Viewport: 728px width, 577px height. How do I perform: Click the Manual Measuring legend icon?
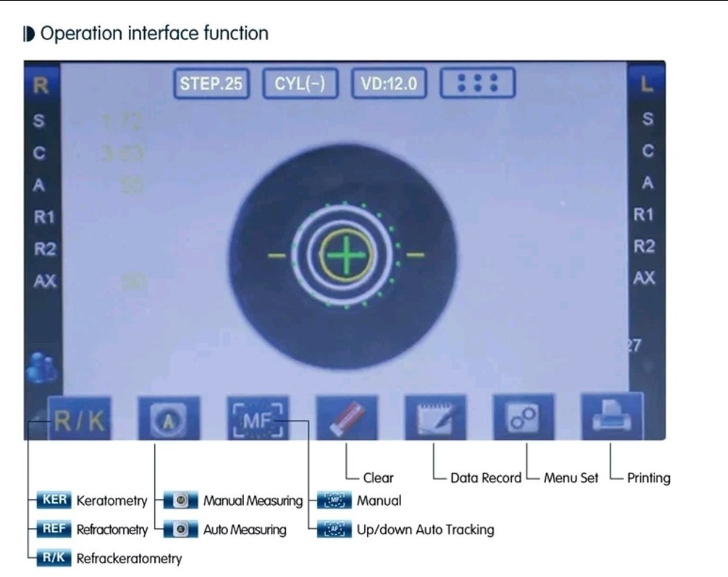(181, 501)
